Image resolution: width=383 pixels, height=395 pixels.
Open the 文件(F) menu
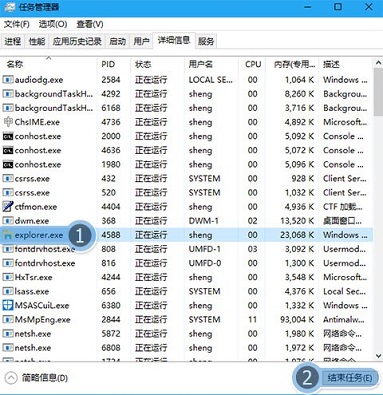click(17, 24)
